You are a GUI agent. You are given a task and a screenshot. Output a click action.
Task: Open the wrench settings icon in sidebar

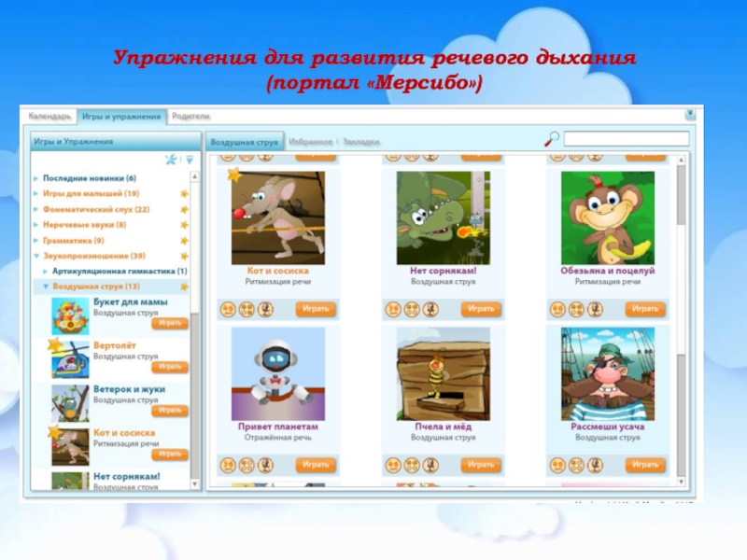[171, 160]
